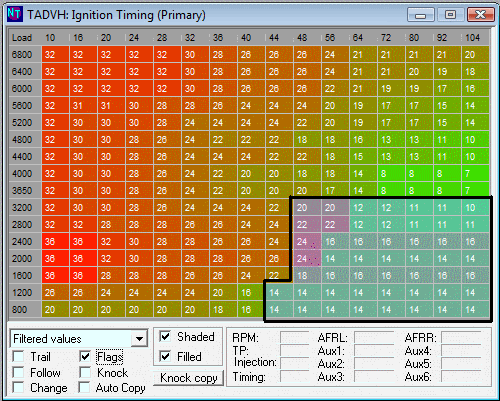500x401 pixels.
Task: Minimize the Ignition Timing window
Action: tap(420, 15)
